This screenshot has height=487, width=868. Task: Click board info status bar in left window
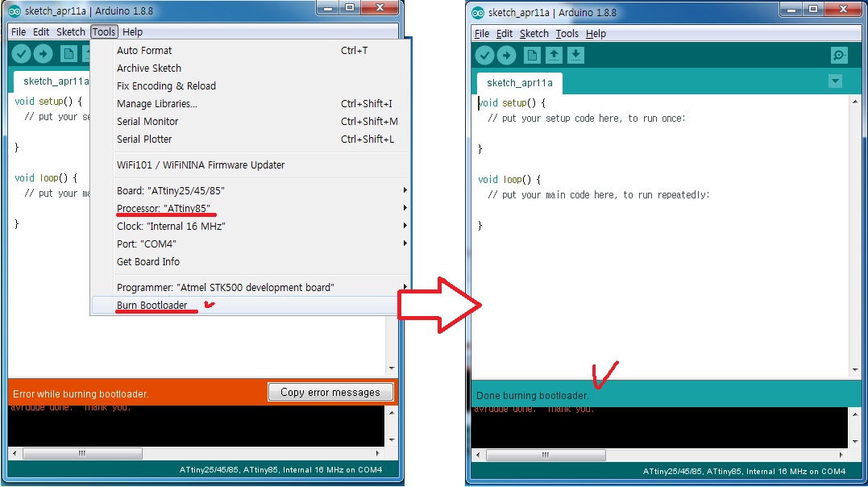pos(280,470)
